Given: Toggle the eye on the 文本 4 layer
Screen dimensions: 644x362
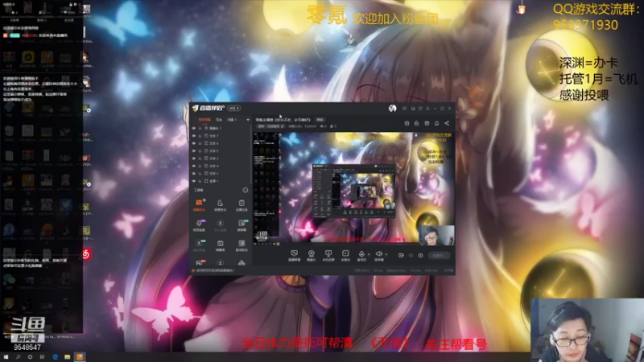Looking at the screenshot, I should click(194, 166).
